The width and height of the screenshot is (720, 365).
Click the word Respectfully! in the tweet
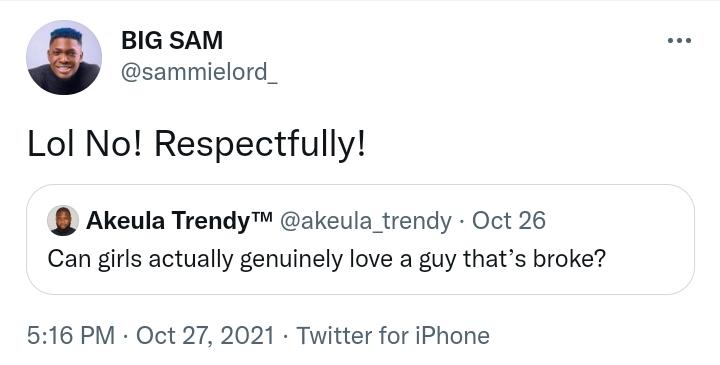click(x=260, y=146)
